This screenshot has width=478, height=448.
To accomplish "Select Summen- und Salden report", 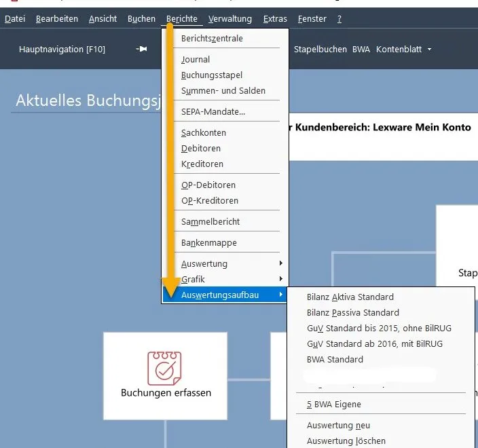I will coord(223,91).
